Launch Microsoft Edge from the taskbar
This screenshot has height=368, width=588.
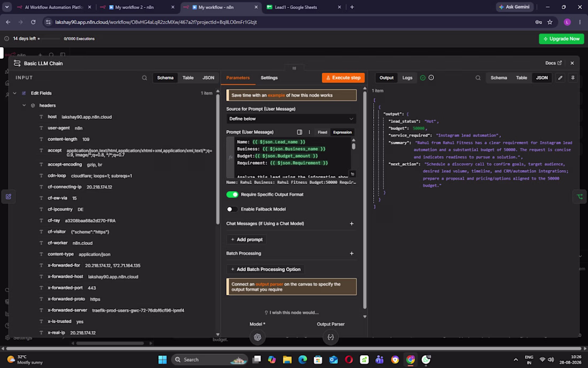[x=303, y=360]
